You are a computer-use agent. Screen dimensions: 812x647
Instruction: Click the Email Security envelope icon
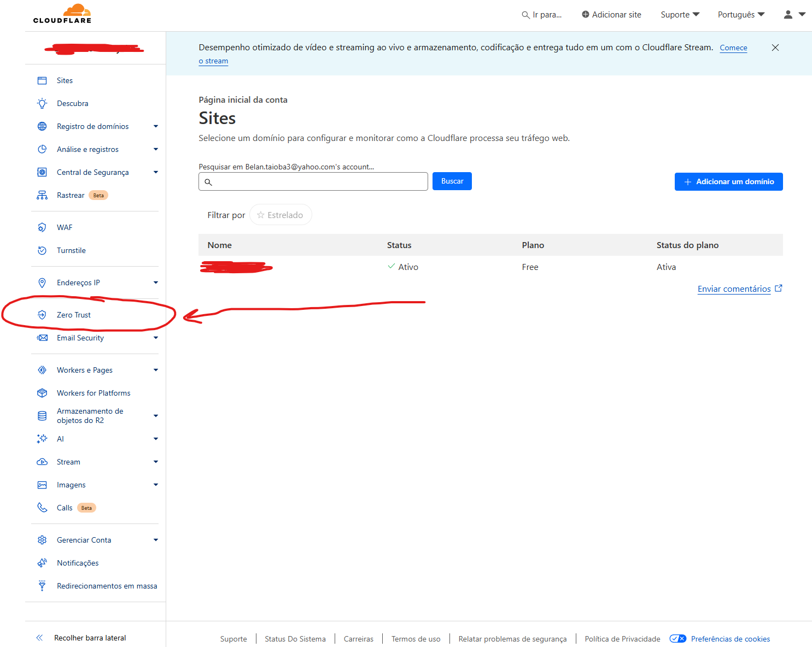click(42, 338)
